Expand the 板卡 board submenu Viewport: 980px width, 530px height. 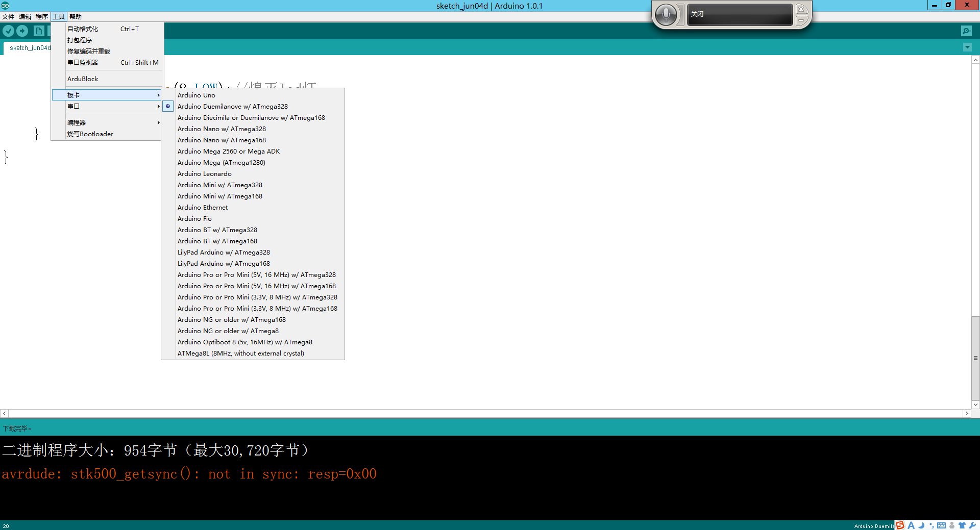point(106,95)
